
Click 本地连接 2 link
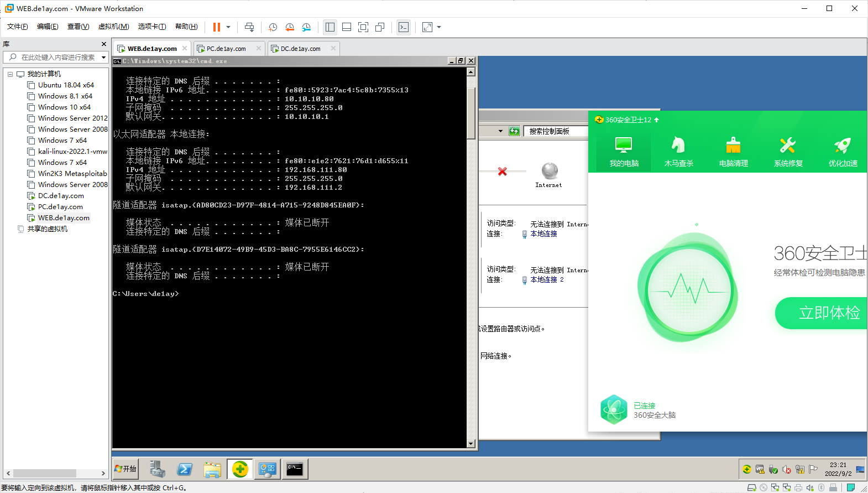point(547,280)
